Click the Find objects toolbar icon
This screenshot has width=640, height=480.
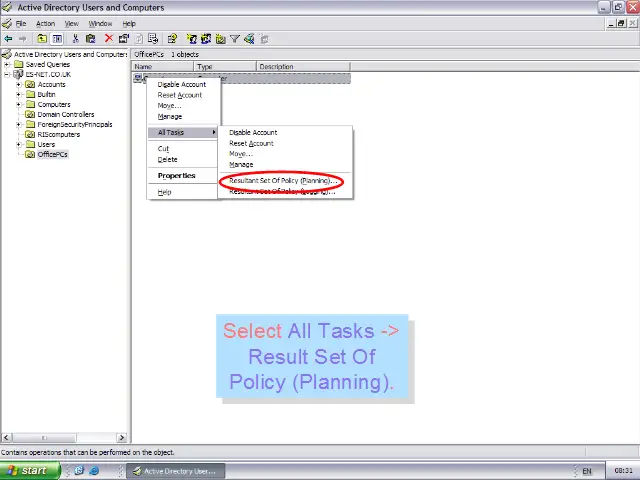(x=249, y=39)
